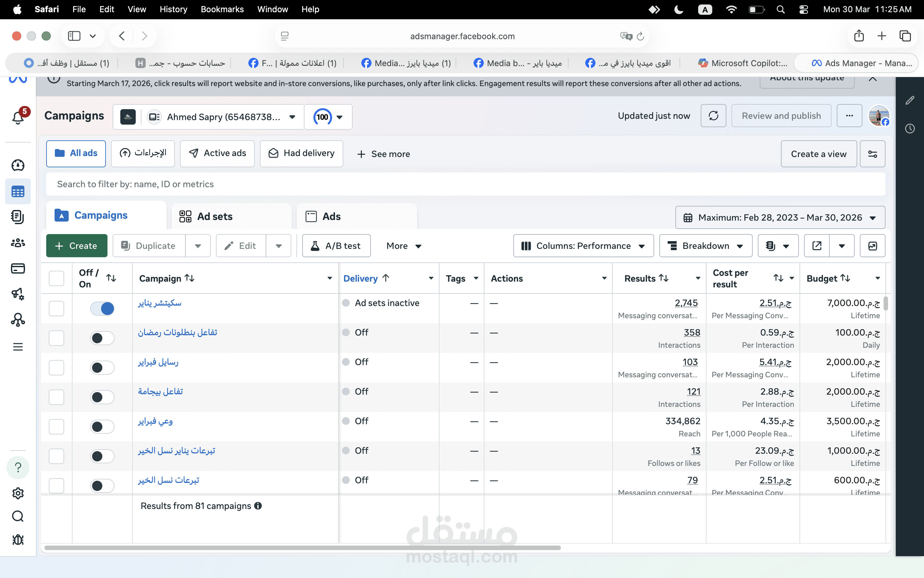Open the رسايل فبراير campaign link
The height and width of the screenshot is (578, 924).
[158, 362]
